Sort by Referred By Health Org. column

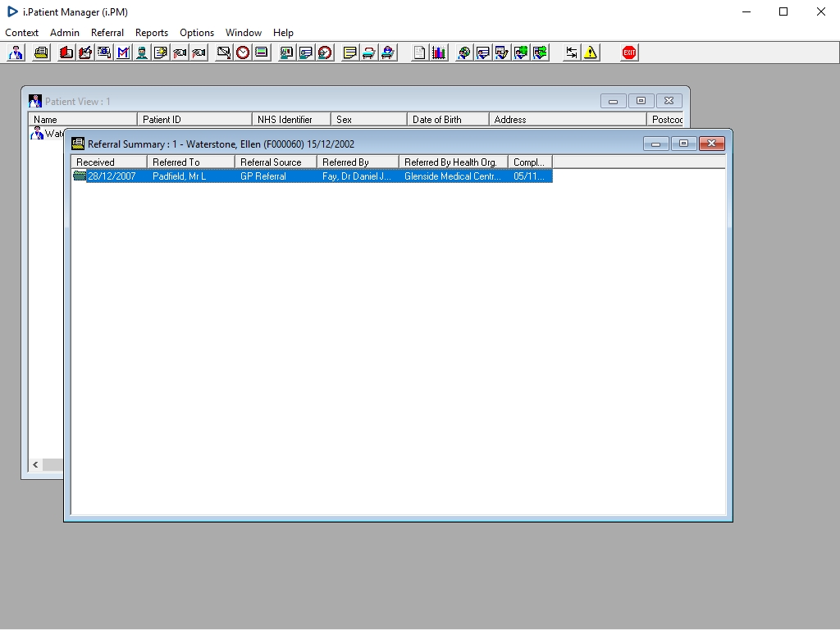(454, 162)
